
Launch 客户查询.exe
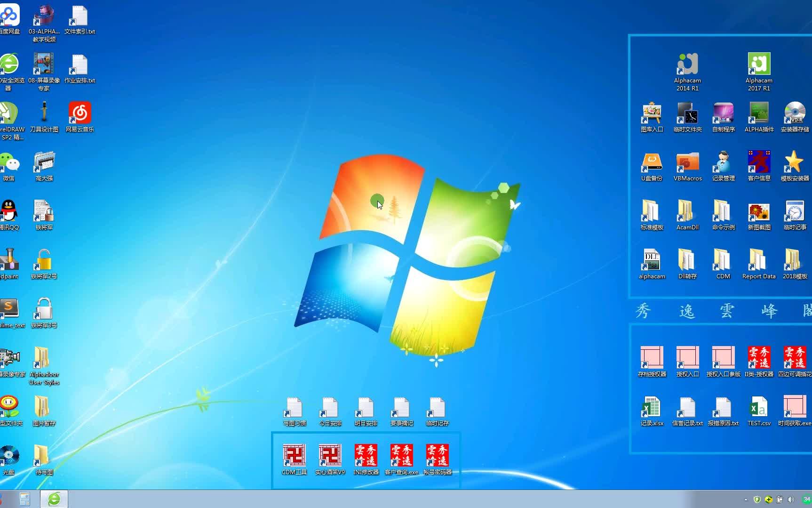coord(401,456)
